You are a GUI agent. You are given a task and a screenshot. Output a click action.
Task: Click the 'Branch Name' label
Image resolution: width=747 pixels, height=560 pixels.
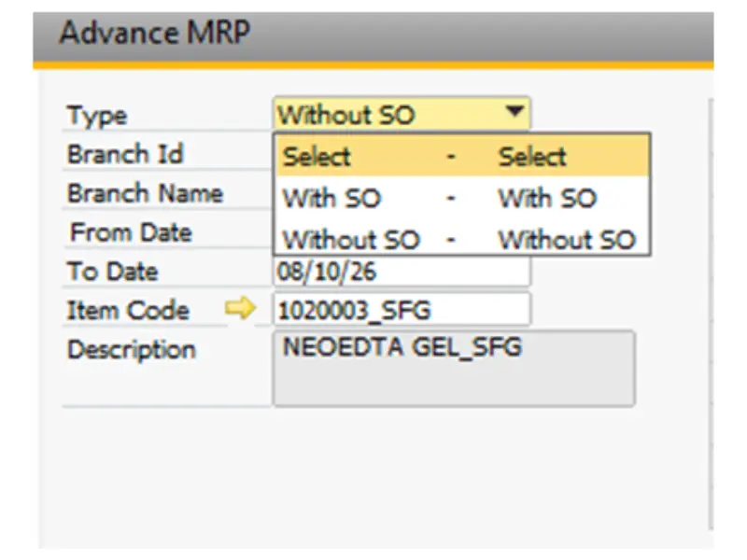146,193
